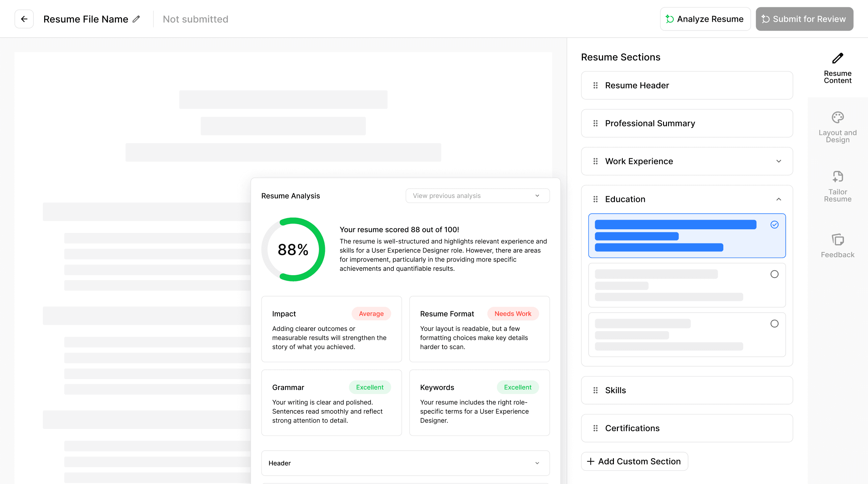Click the plus icon on Add Custom Section

tap(591, 461)
